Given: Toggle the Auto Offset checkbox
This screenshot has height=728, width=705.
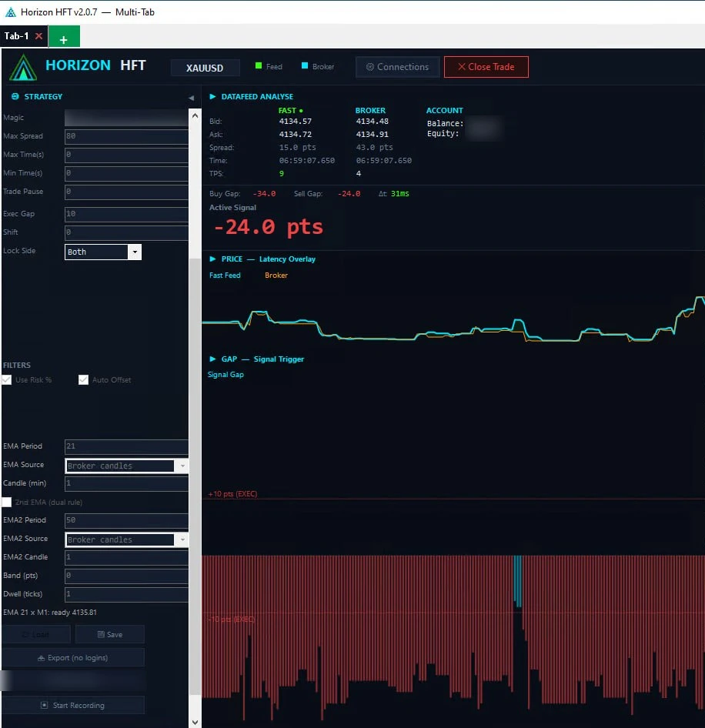Looking at the screenshot, I should pos(83,380).
